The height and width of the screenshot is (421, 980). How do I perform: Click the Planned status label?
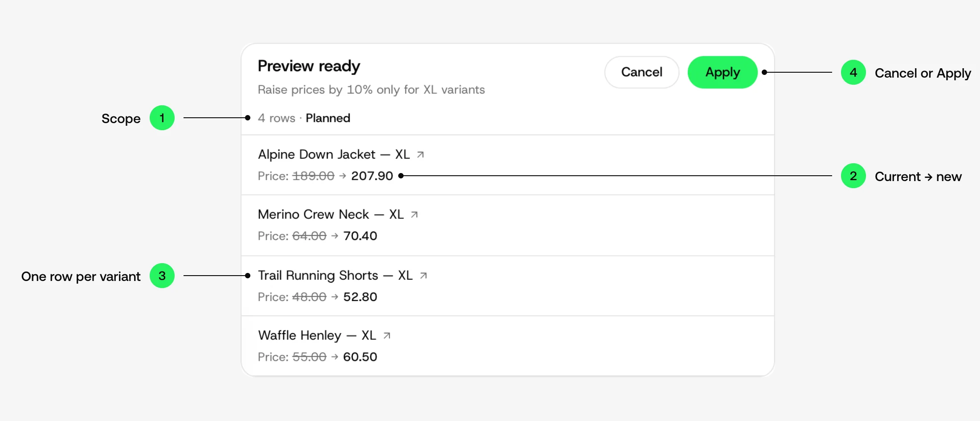pyautogui.click(x=328, y=118)
